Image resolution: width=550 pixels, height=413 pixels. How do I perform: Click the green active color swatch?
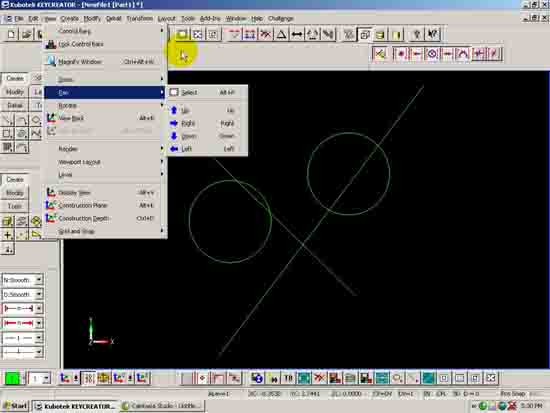pyautogui.click(x=13, y=379)
